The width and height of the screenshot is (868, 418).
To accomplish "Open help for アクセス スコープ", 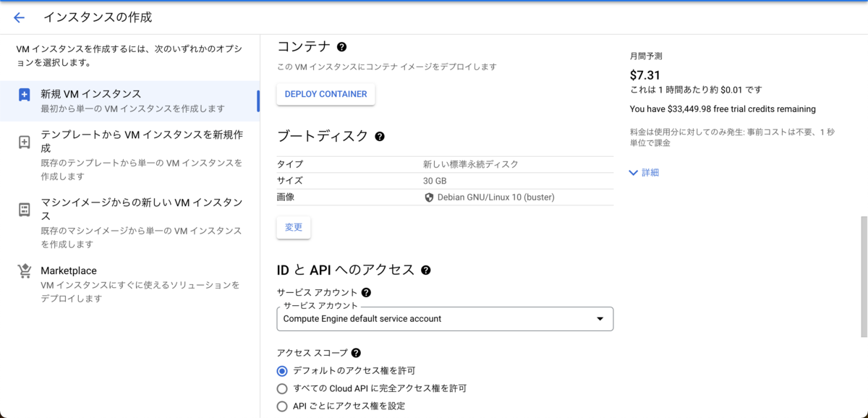I will 356,353.
